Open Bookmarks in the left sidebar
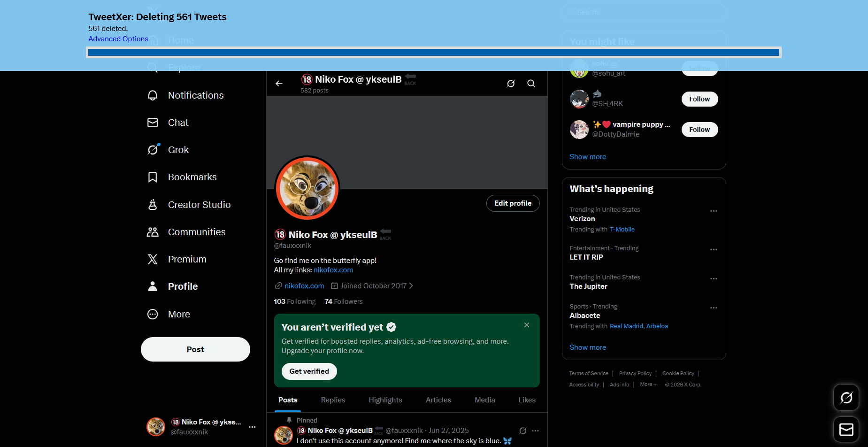868x447 pixels. pyautogui.click(x=192, y=177)
